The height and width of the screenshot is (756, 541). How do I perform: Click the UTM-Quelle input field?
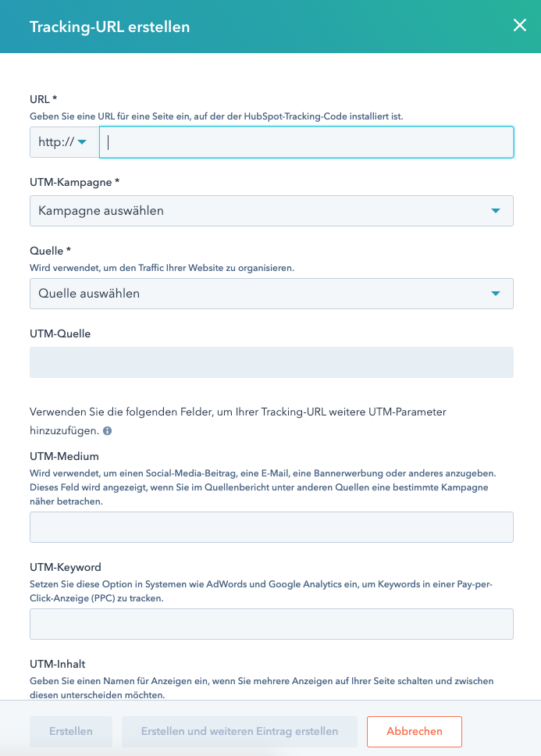tap(271, 362)
